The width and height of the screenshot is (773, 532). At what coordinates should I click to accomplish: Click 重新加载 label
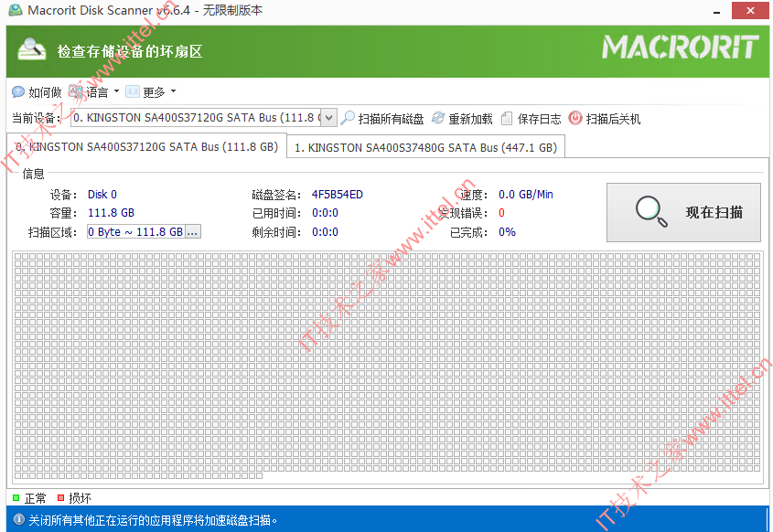(x=470, y=119)
